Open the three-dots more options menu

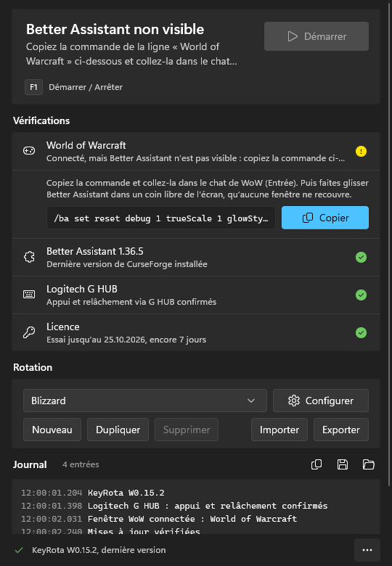pos(367,550)
